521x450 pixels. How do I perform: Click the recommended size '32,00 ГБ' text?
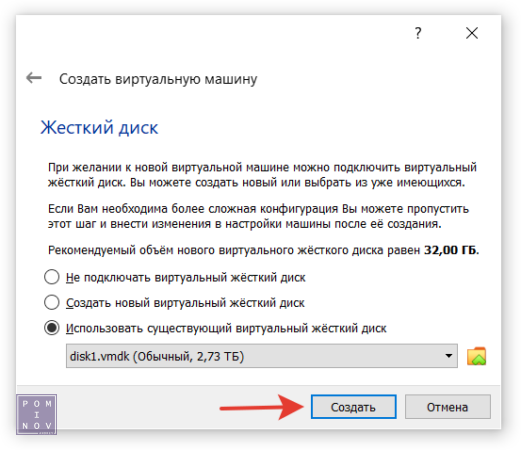click(x=450, y=250)
